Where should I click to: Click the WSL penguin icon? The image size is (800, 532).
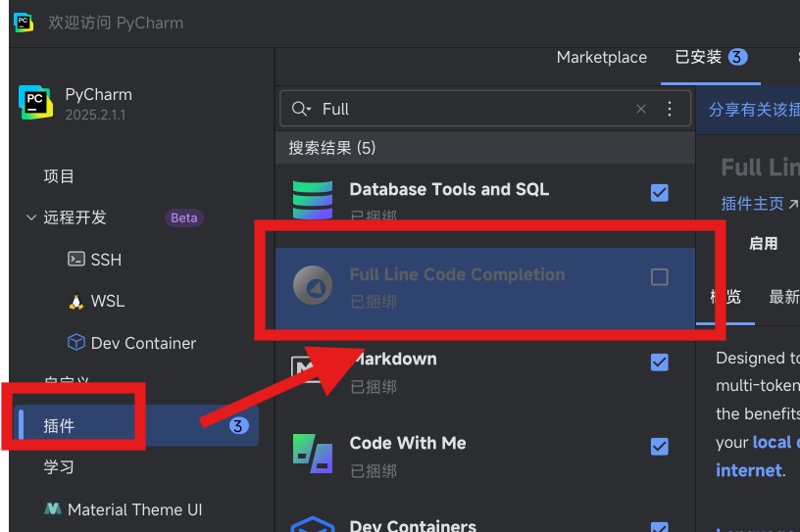coord(75,301)
